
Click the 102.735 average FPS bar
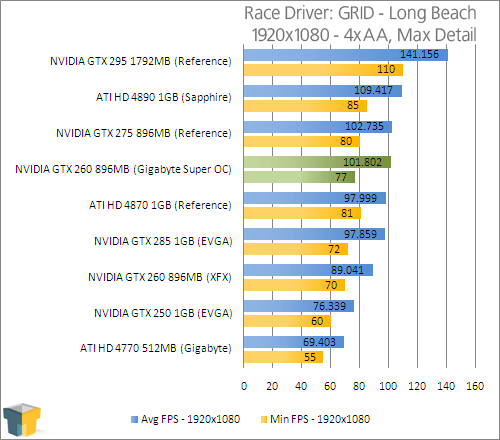point(318,127)
